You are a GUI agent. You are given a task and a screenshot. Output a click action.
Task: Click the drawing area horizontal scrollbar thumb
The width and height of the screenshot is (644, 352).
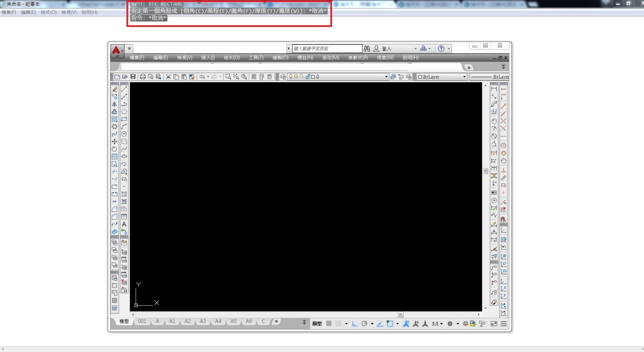point(400,315)
